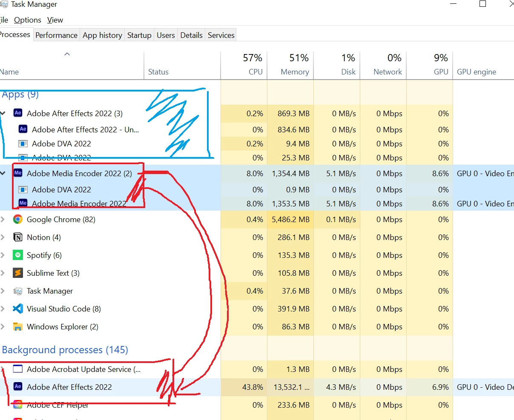Sort by the GPU engine column header
This screenshot has width=514, height=420.
pyautogui.click(x=483, y=65)
